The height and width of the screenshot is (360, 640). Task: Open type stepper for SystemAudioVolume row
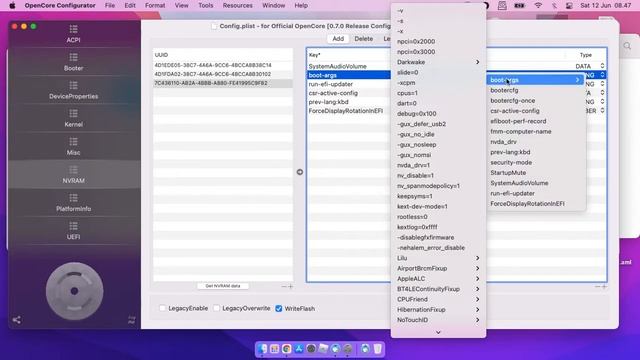click(x=602, y=66)
